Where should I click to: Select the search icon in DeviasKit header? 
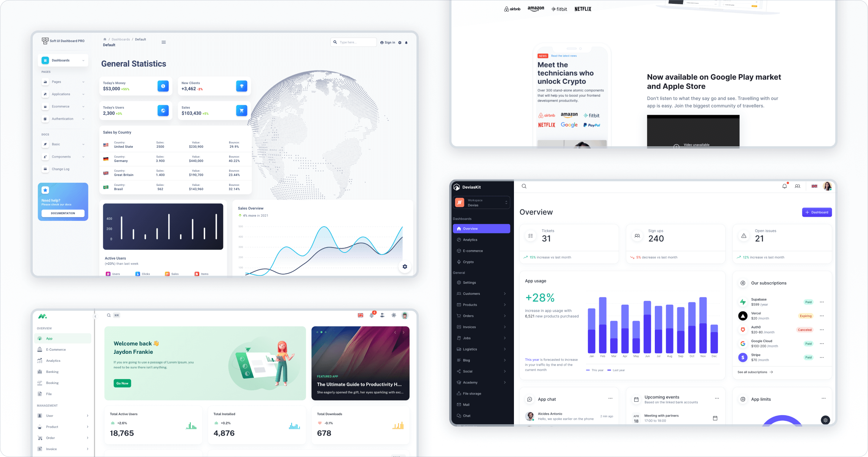(x=523, y=186)
